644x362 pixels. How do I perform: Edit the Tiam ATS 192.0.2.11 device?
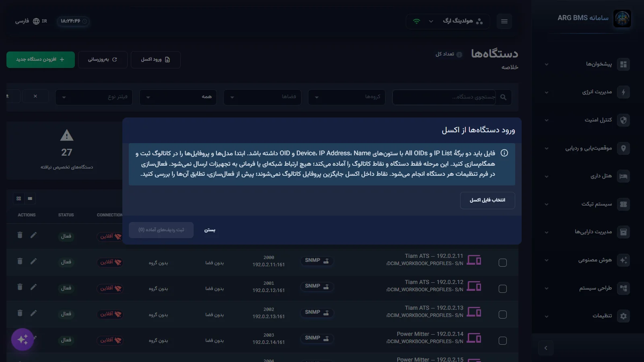point(33,261)
